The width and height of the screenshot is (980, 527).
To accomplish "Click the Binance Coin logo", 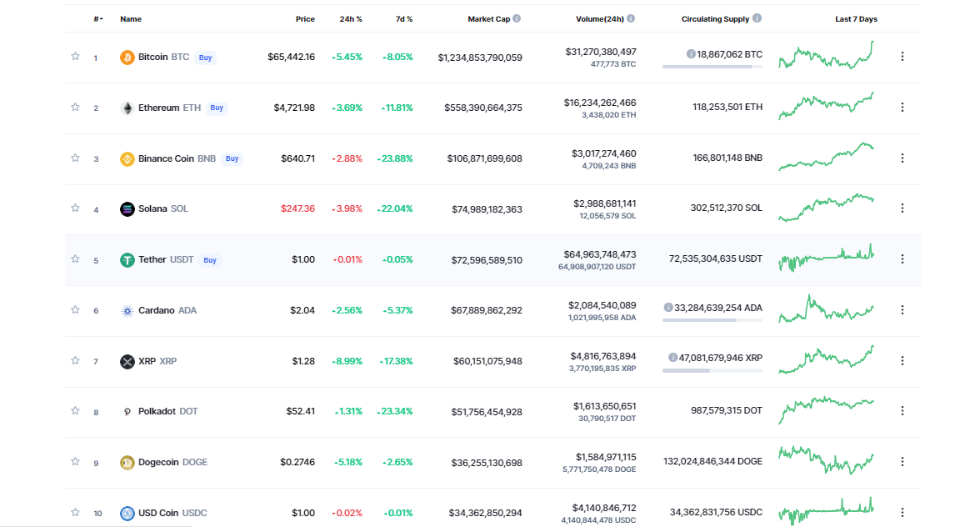I will pyautogui.click(x=127, y=158).
